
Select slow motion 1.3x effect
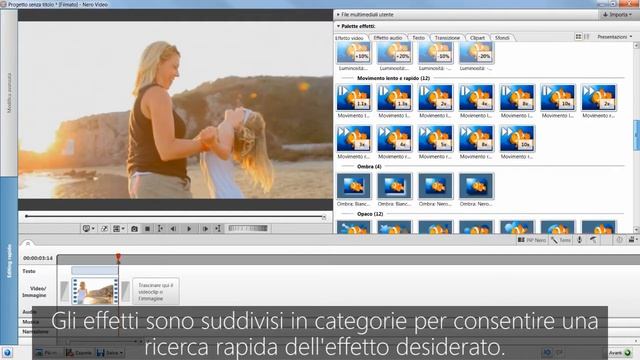tap(394, 98)
